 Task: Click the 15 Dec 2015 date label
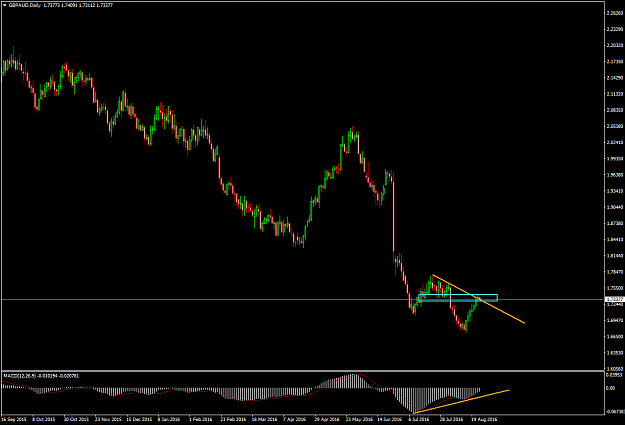140,419
